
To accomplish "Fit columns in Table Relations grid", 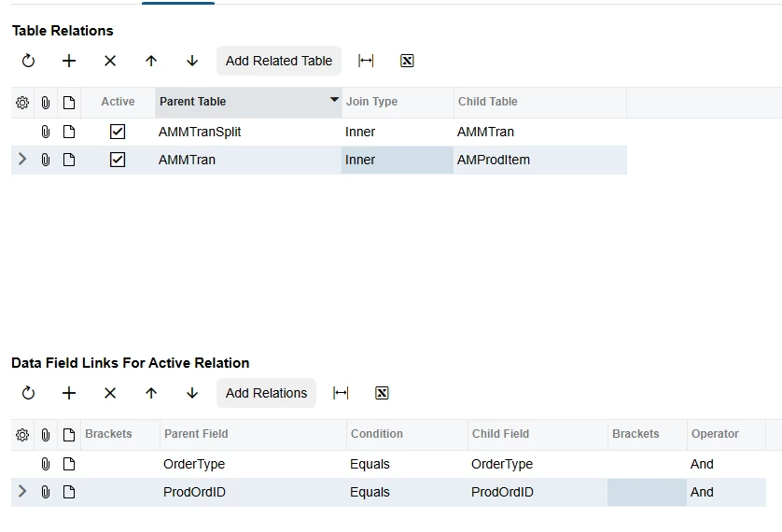I will click(366, 61).
